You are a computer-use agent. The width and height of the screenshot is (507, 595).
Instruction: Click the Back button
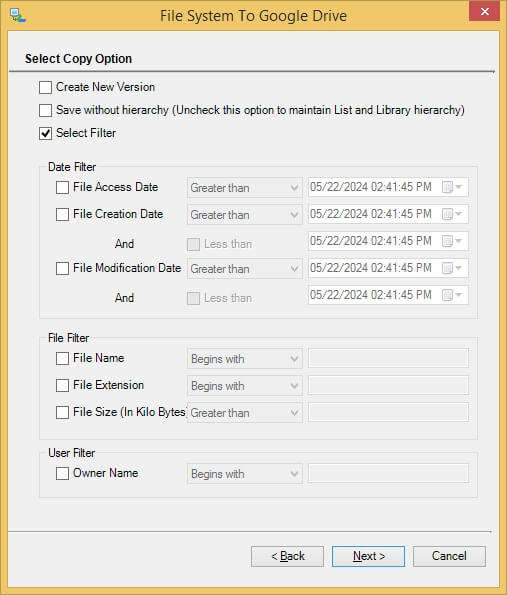click(x=287, y=556)
